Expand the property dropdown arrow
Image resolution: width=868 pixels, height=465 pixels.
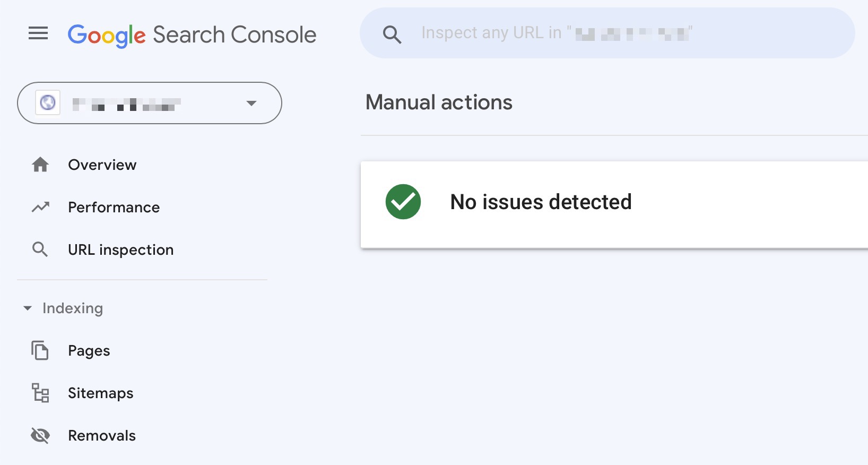click(251, 103)
